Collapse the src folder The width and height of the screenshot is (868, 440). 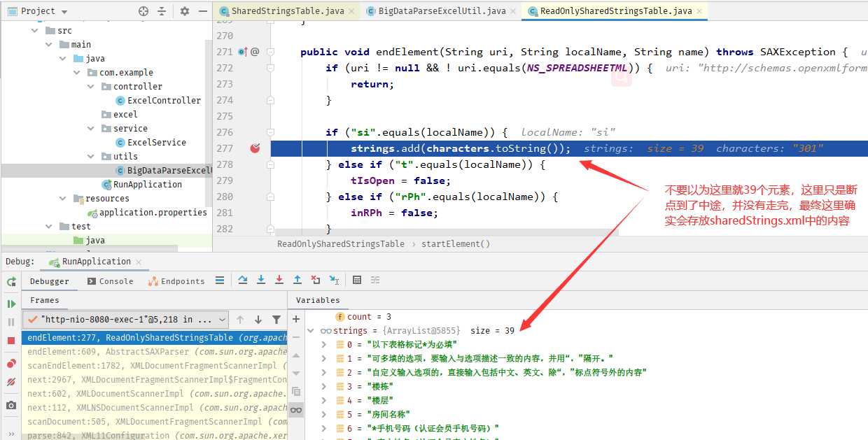36,31
